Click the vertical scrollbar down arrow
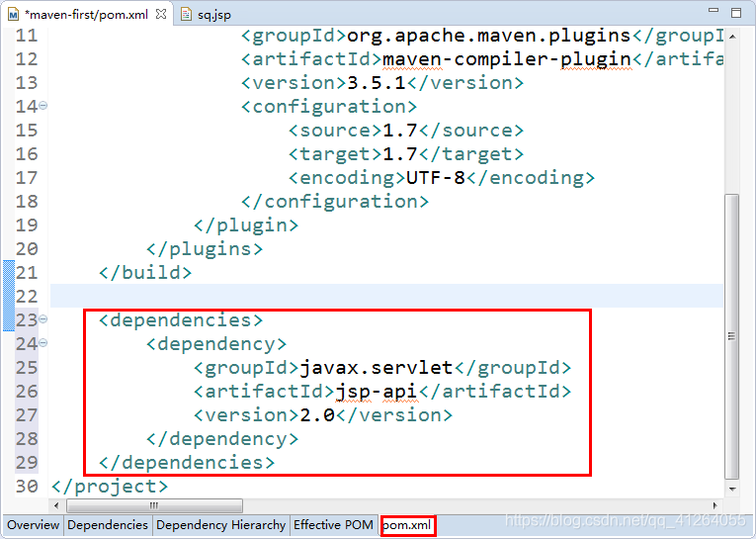 tap(732, 490)
